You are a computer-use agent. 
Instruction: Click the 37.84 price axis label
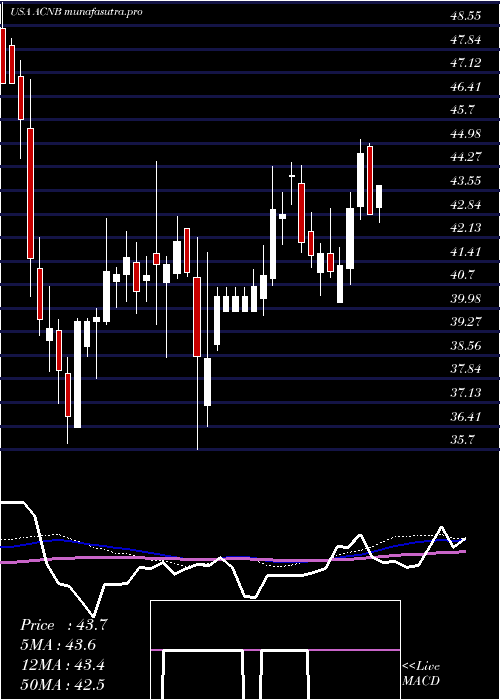466,369
